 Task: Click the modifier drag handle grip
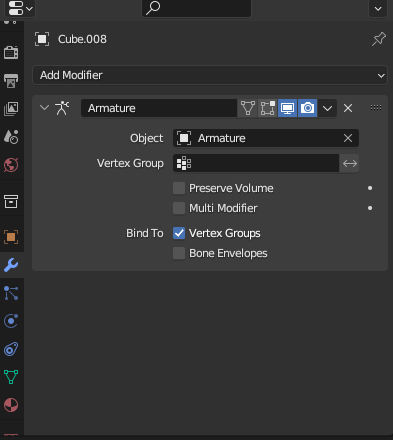[376, 107]
